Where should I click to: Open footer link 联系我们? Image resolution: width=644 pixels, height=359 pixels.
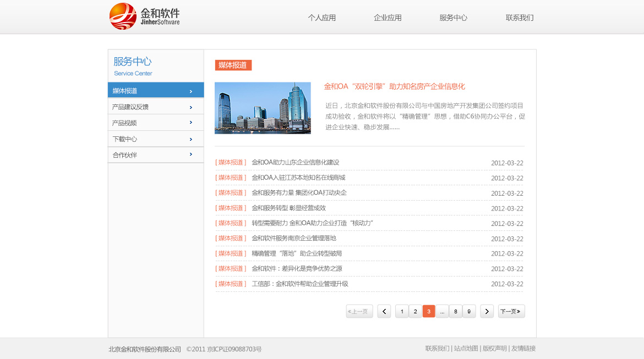438,349
